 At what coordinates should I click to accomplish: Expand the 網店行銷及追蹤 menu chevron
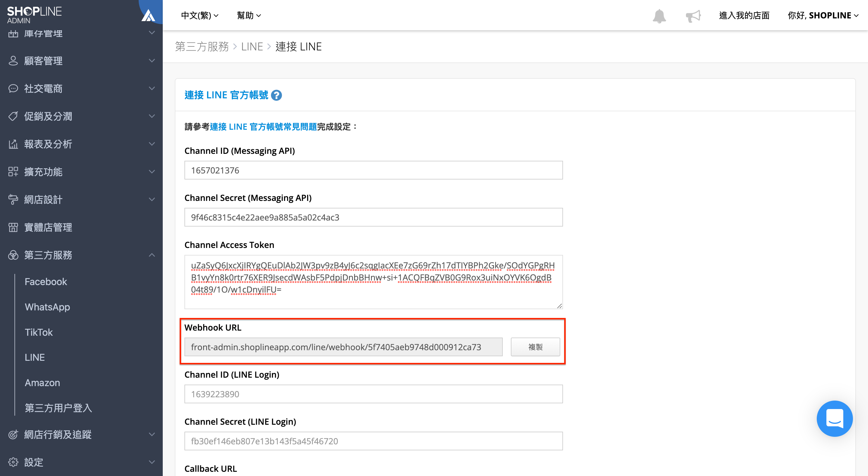click(x=152, y=434)
